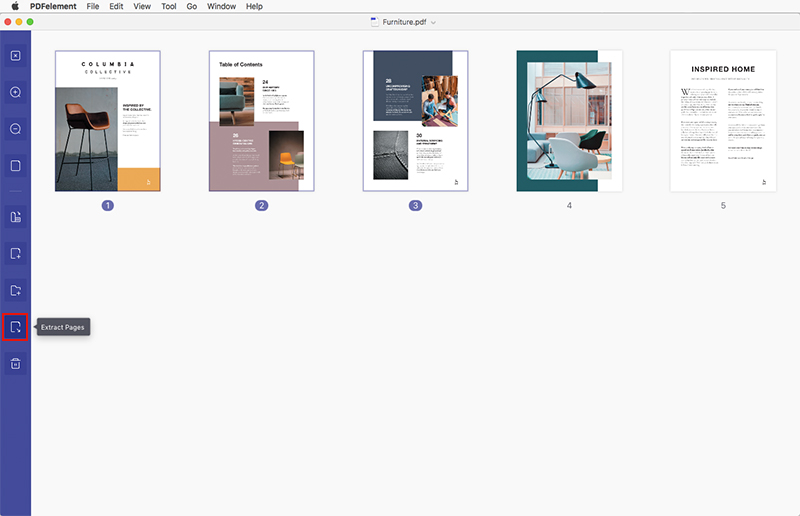Screen dimensions: 800x516
Task: Open the Apple menu
Action: 15,6
